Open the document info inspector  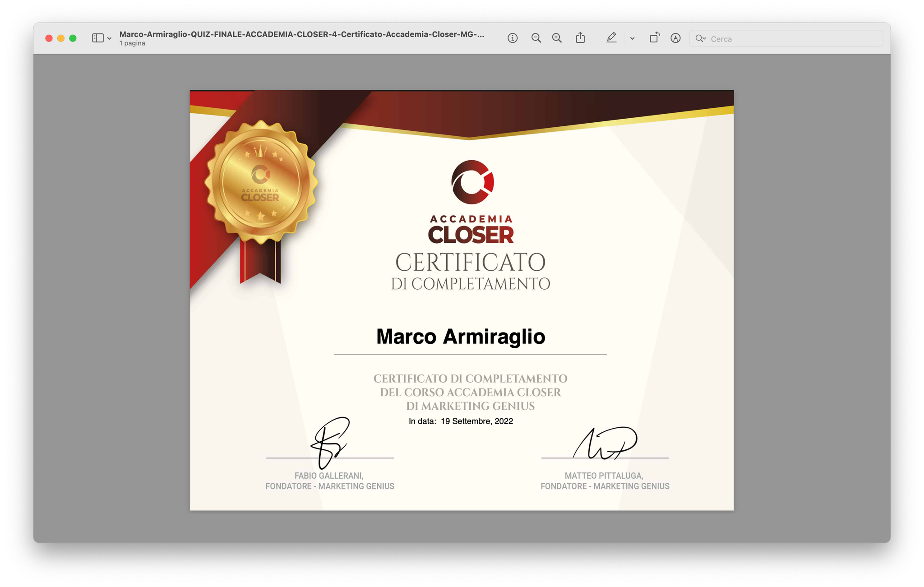coord(512,38)
